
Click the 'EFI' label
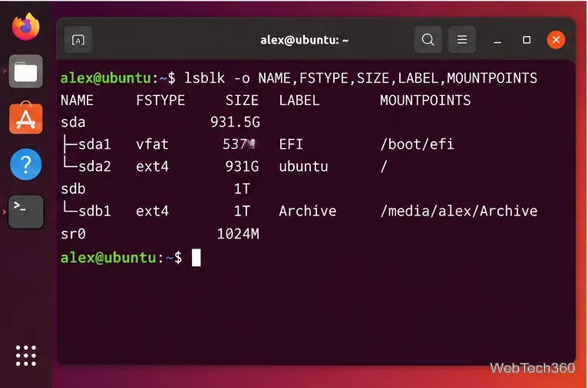pos(291,144)
